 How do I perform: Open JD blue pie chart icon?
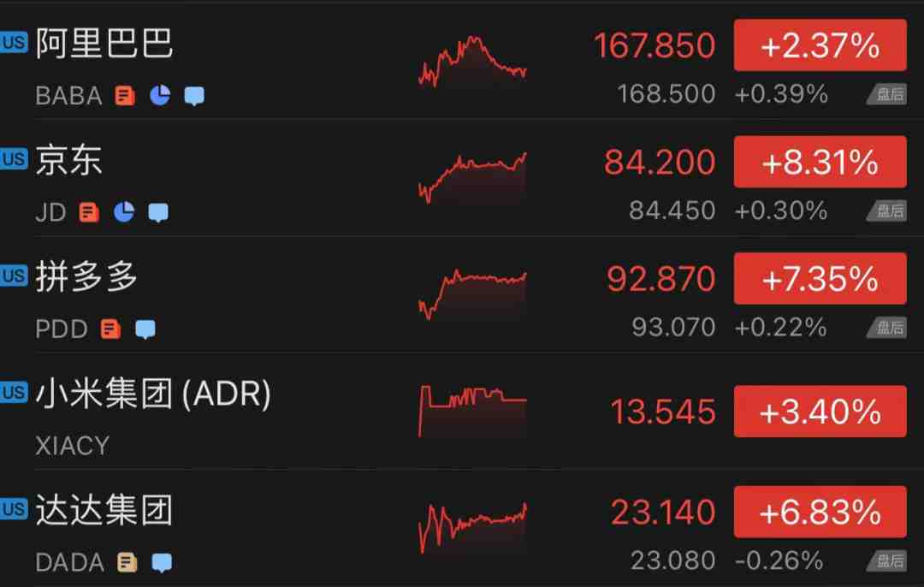(x=124, y=211)
